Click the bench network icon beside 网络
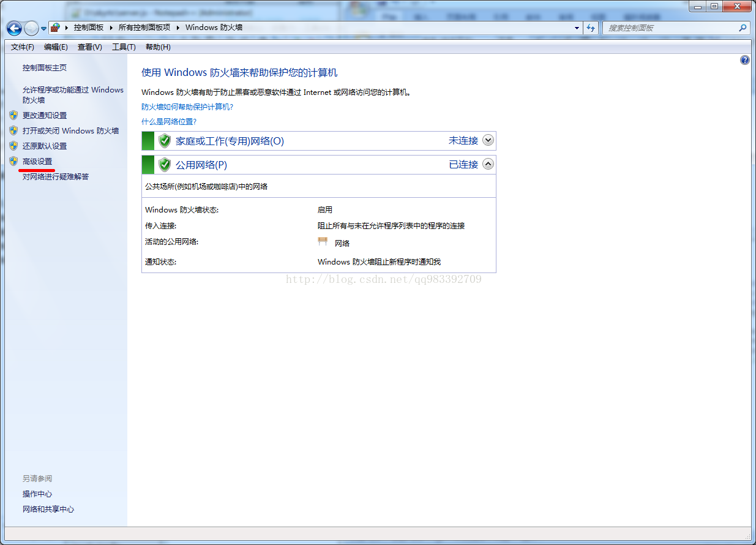 (x=323, y=241)
